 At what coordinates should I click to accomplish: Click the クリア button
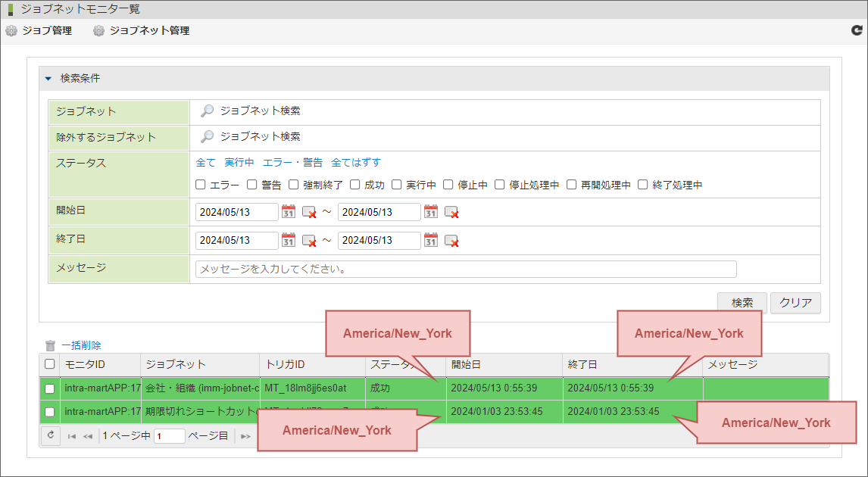[795, 303]
